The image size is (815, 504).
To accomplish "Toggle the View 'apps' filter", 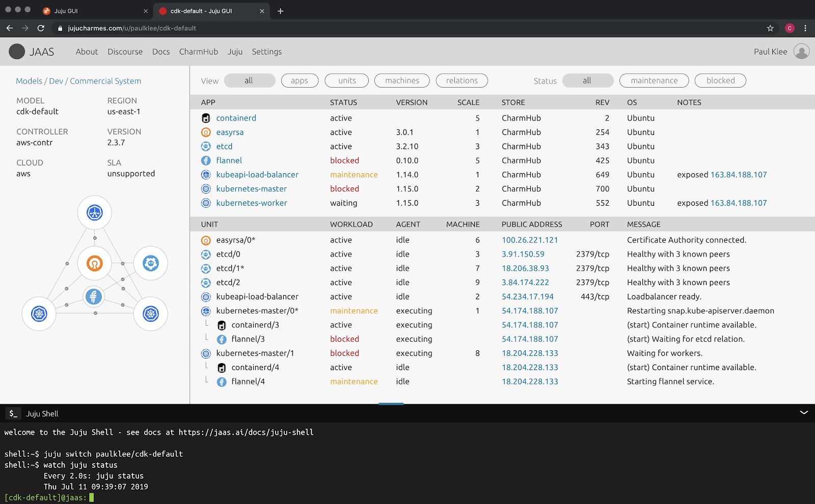I will [x=300, y=80].
